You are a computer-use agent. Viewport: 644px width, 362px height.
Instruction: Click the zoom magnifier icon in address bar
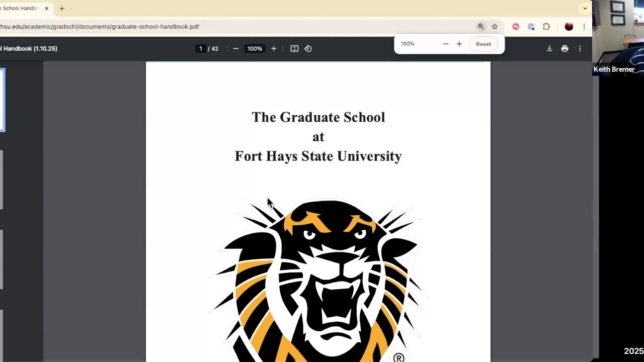click(x=481, y=27)
